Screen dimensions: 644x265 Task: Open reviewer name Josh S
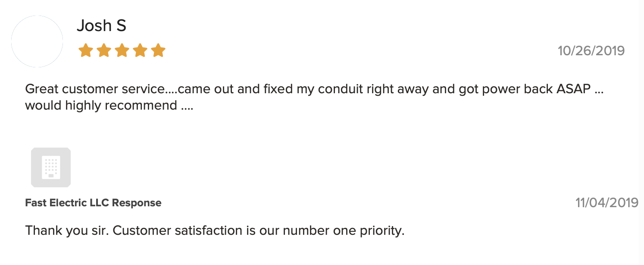pos(101,26)
